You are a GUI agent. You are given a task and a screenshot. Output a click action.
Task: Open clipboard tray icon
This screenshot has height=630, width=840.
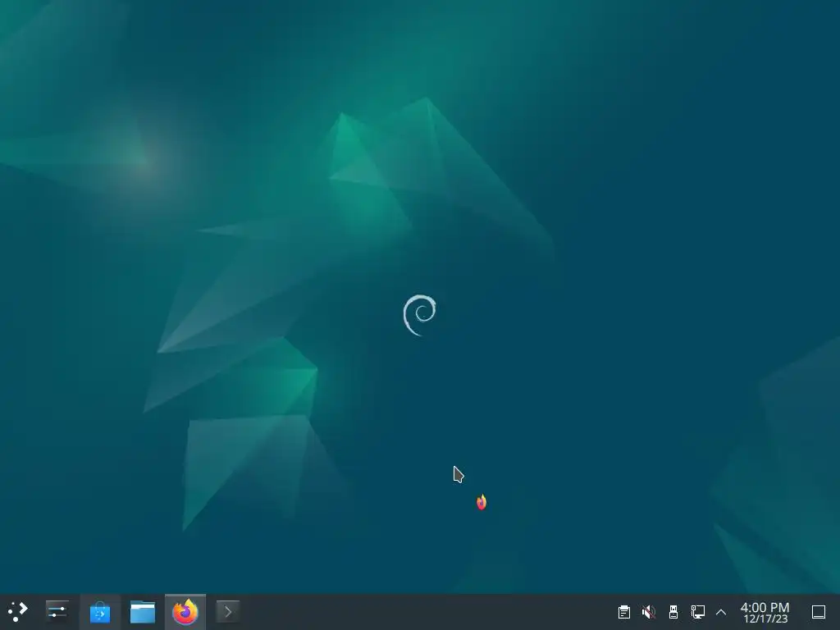624,612
